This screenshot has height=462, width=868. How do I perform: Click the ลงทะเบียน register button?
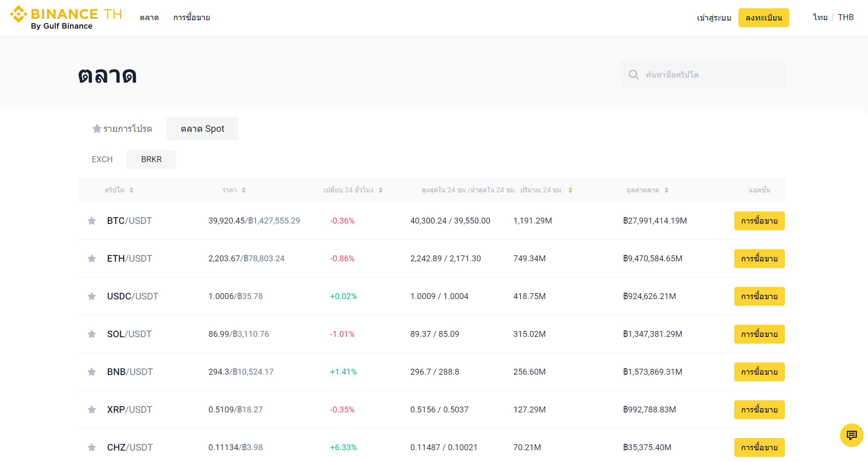point(763,18)
